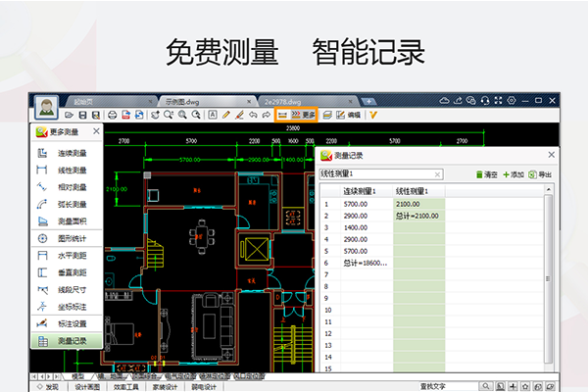Select 线性测量 in the measure menu
This screenshot has height=392, width=588.
tap(67, 171)
